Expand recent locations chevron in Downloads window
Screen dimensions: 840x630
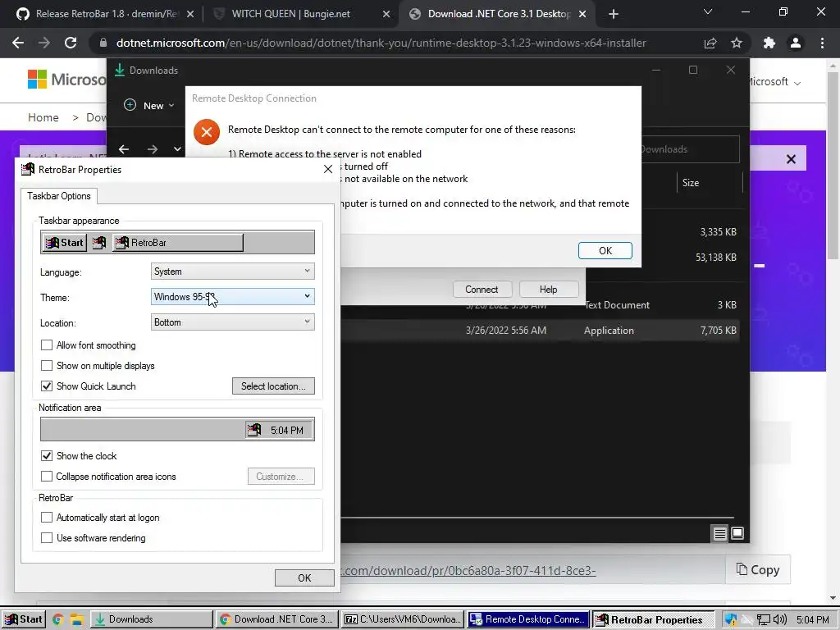pos(177,149)
